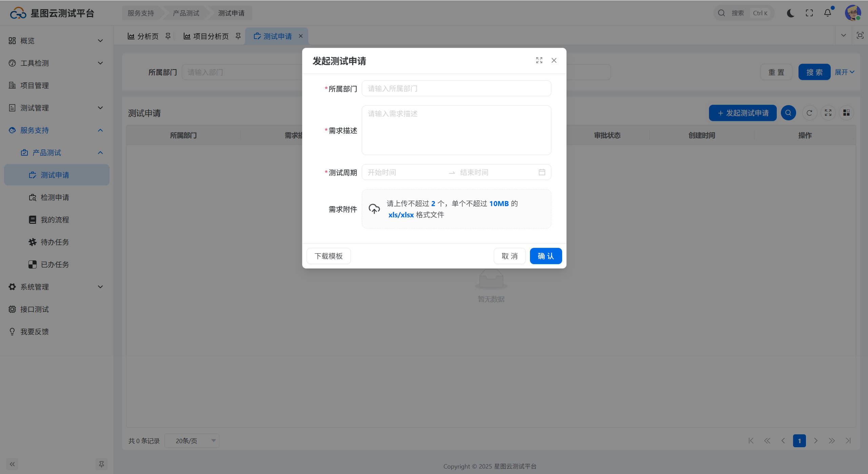The height and width of the screenshot is (474, 868).
Task: Click the cloud upload icon for attachments
Action: [x=374, y=209]
